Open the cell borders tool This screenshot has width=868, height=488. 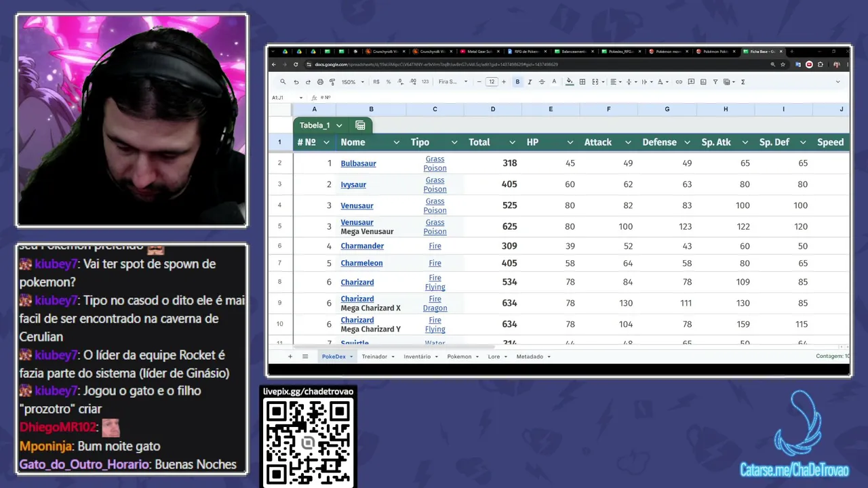pos(582,82)
